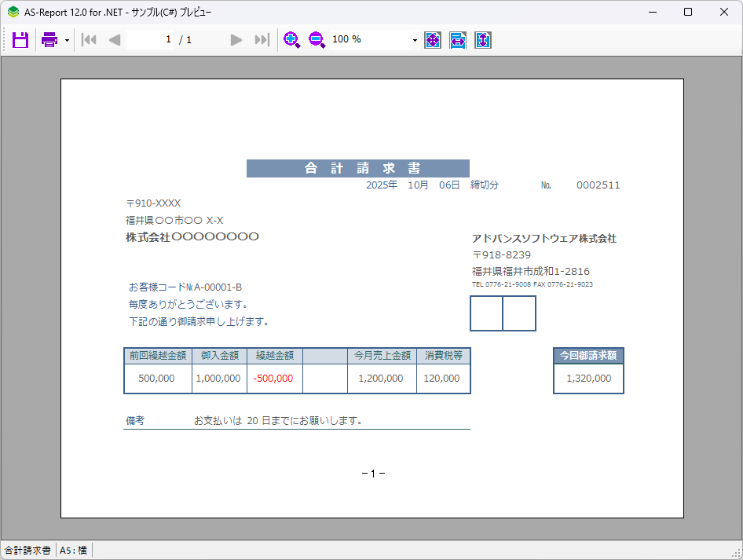
Task: Jump to the last page
Action: coord(262,39)
